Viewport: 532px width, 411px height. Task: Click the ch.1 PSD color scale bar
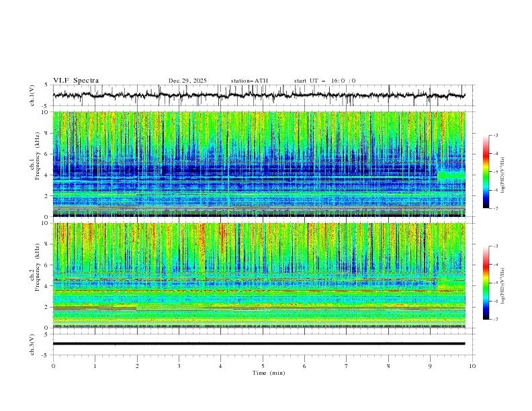tap(486, 172)
